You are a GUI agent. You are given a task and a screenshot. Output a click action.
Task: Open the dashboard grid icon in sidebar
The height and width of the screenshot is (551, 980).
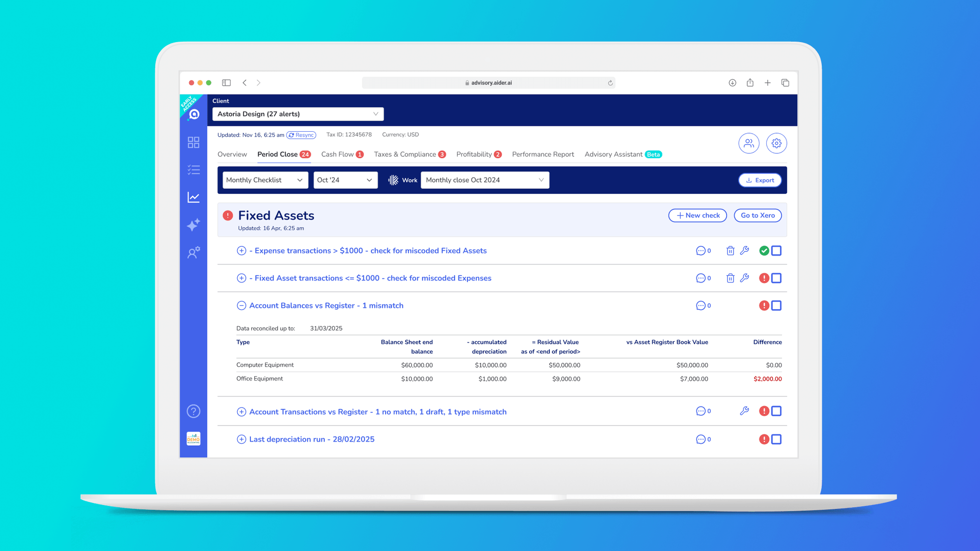(x=194, y=143)
